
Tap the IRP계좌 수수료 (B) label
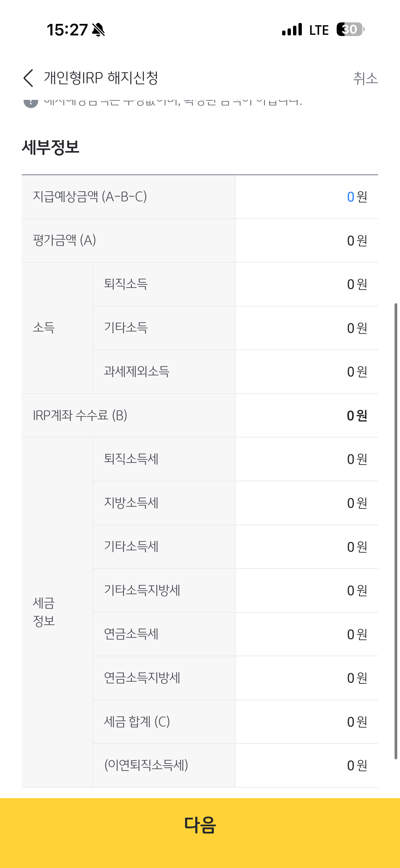(x=80, y=416)
